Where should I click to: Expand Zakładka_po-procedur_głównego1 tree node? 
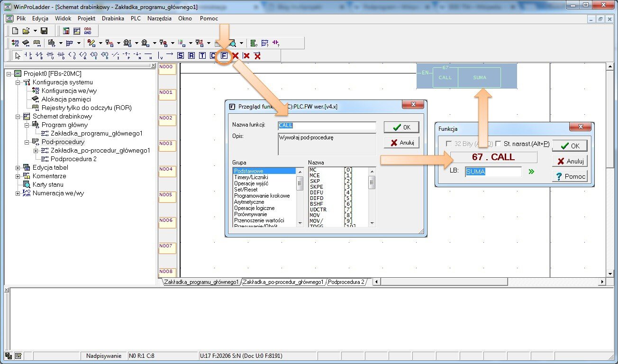click(36, 150)
